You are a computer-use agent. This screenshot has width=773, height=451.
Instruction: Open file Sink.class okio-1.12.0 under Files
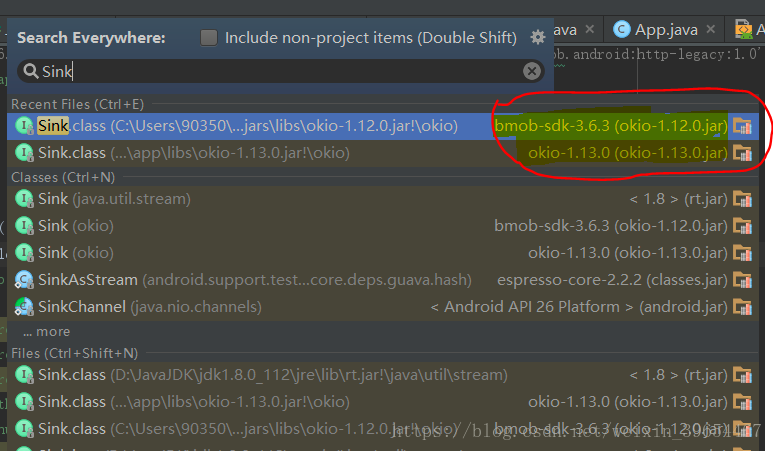pyautogui.click(x=383, y=429)
